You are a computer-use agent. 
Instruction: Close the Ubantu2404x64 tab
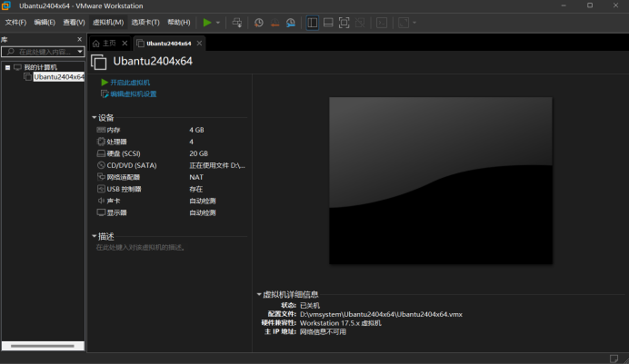coord(199,44)
